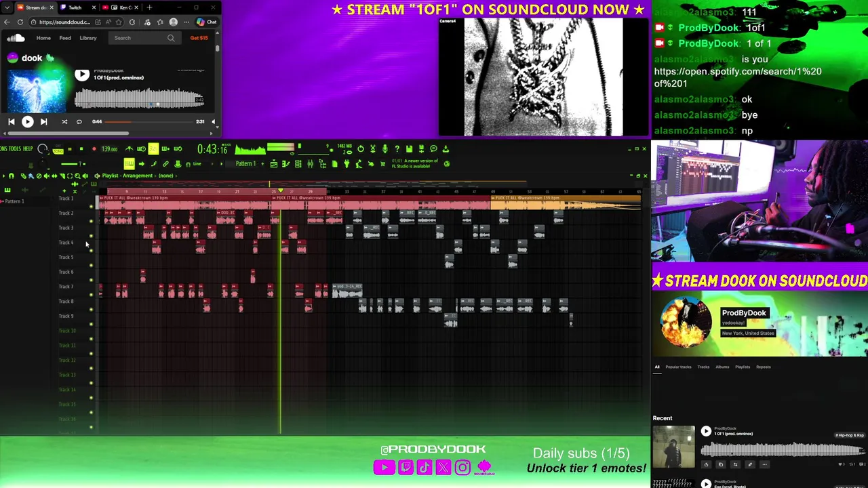This screenshot has width=868, height=488.
Task: Click the FL Studio export download icon
Action: click(x=446, y=149)
